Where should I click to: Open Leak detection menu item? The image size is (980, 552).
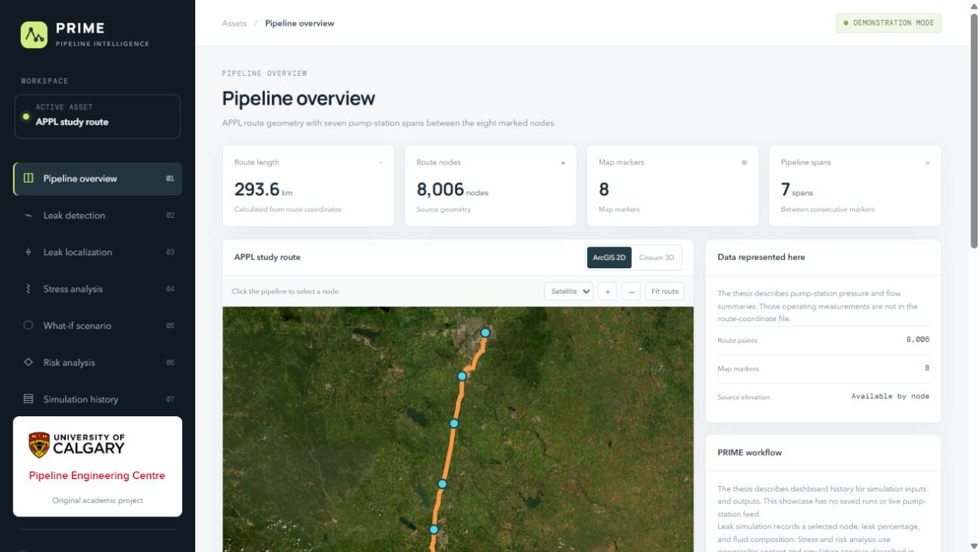pyautogui.click(x=98, y=216)
